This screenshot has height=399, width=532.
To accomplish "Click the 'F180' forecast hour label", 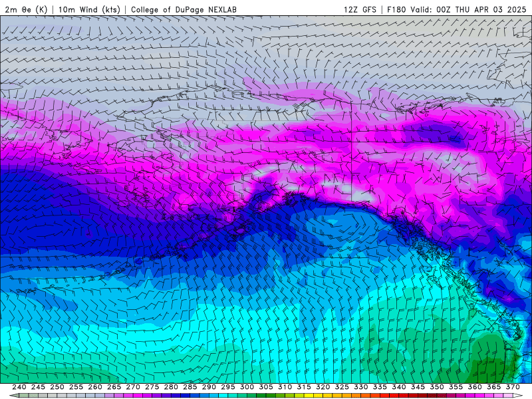I will (x=396, y=9).
